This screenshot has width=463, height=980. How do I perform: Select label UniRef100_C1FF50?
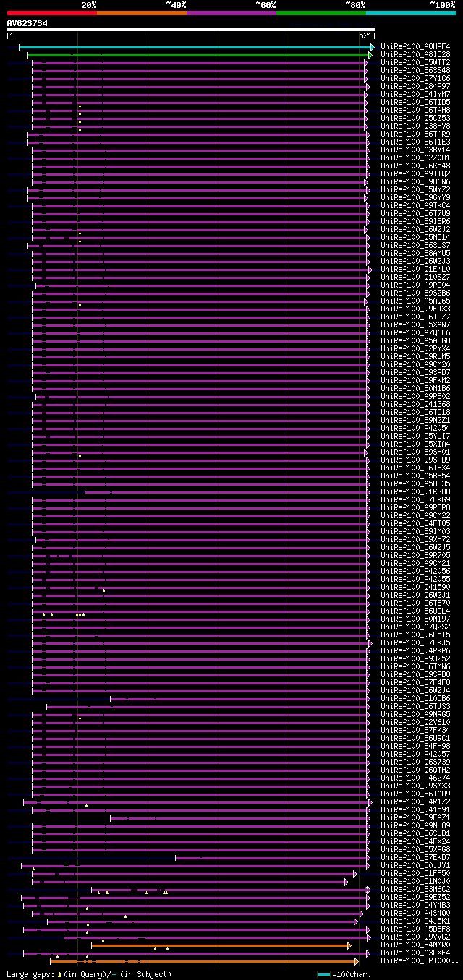click(415, 874)
